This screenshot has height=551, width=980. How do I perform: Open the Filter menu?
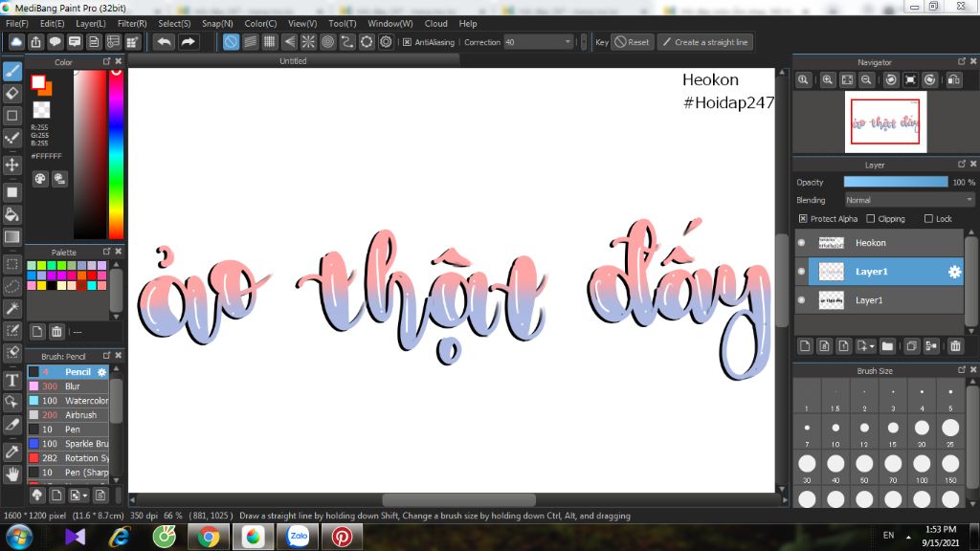[x=132, y=23]
